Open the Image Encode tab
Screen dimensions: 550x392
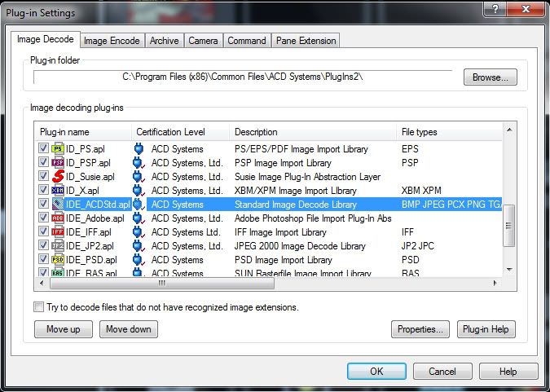pyautogui.click(x=112, y=41)
